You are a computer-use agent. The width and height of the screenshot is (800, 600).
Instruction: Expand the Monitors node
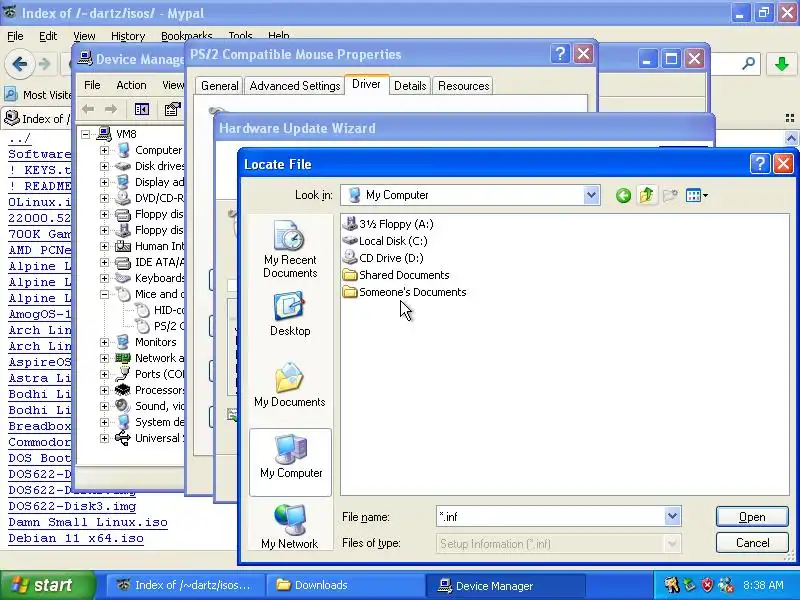[x=104, y=342]
